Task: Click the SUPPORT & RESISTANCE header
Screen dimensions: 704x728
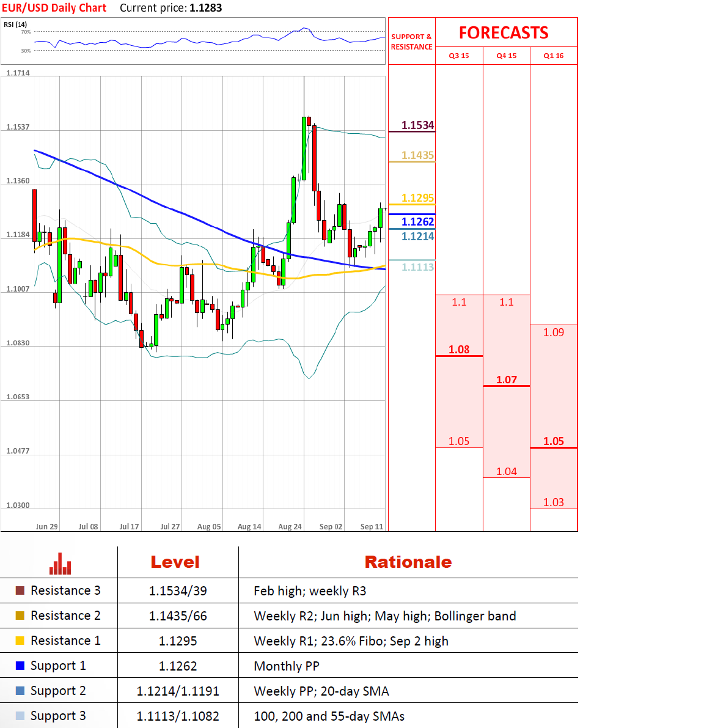Action: tap(412, 42)
